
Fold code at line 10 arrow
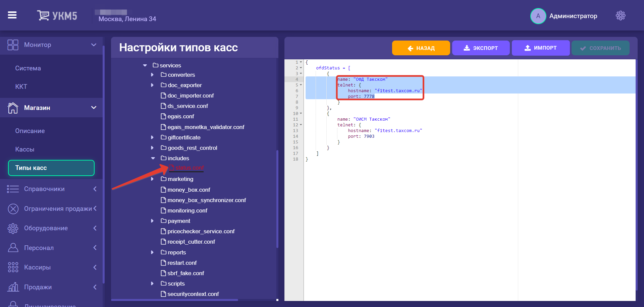point(301,113)
